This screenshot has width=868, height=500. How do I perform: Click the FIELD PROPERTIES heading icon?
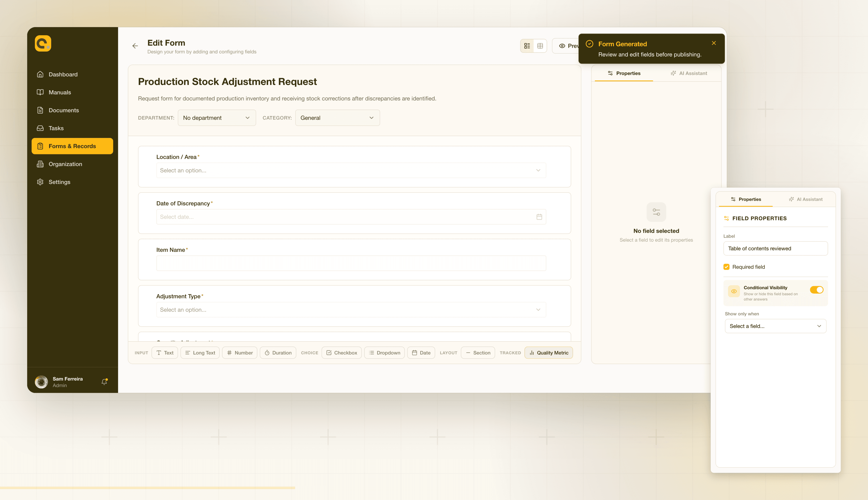click(x=726, y=218)
